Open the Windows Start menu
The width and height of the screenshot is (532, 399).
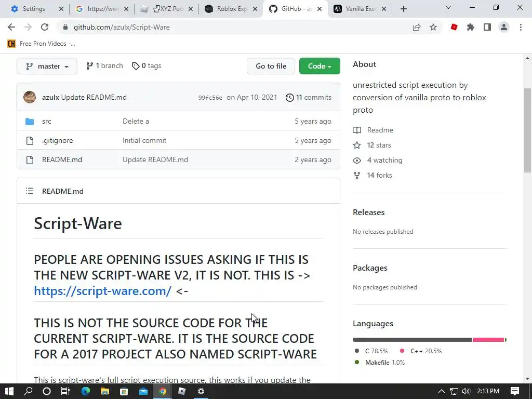tap(9, 391)
